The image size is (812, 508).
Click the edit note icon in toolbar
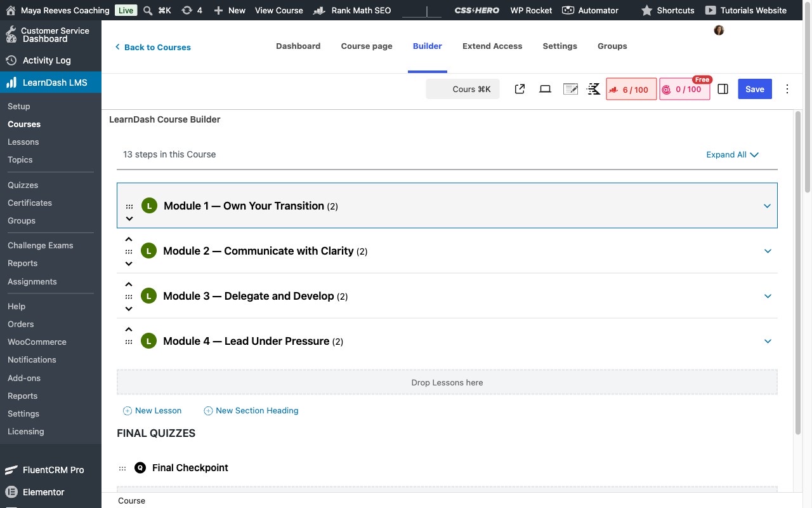point(570,89)
